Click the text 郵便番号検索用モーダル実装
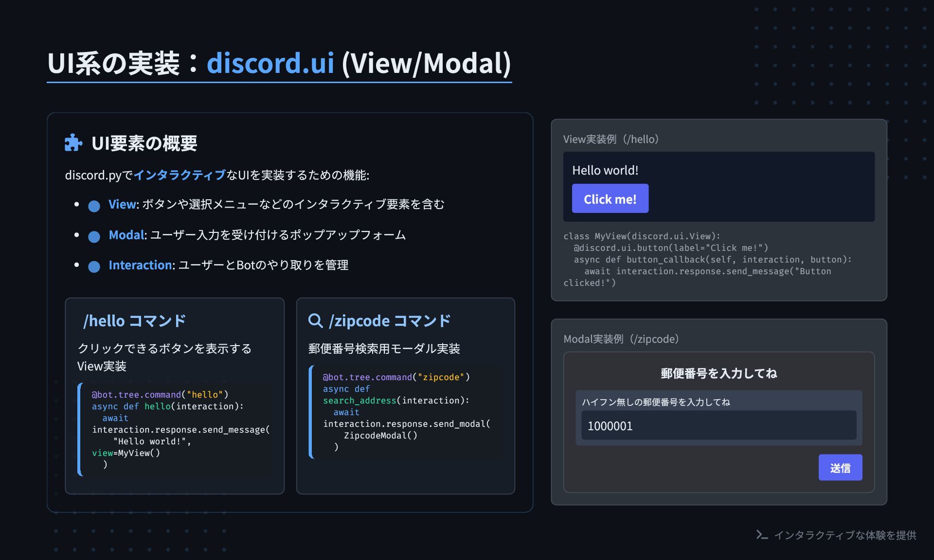This screenshot has height=560, width=934. click(x=384, y=349)
